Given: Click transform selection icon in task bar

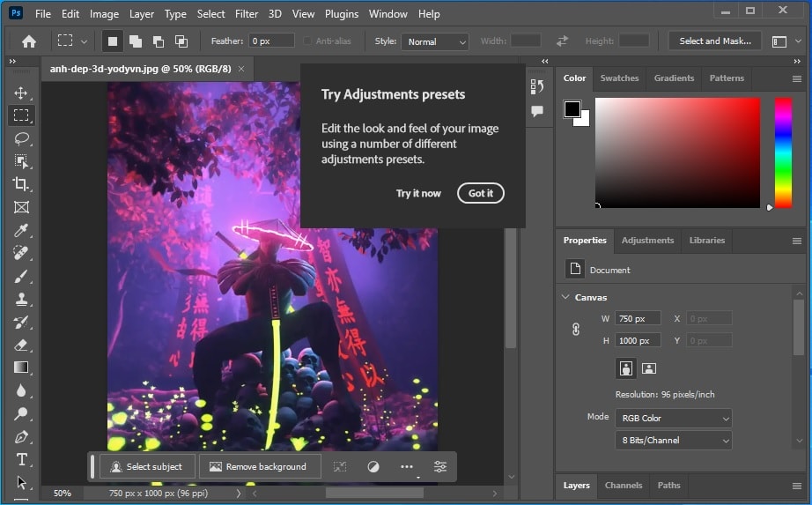Looking at the screenshot, I should click(340, 466).
